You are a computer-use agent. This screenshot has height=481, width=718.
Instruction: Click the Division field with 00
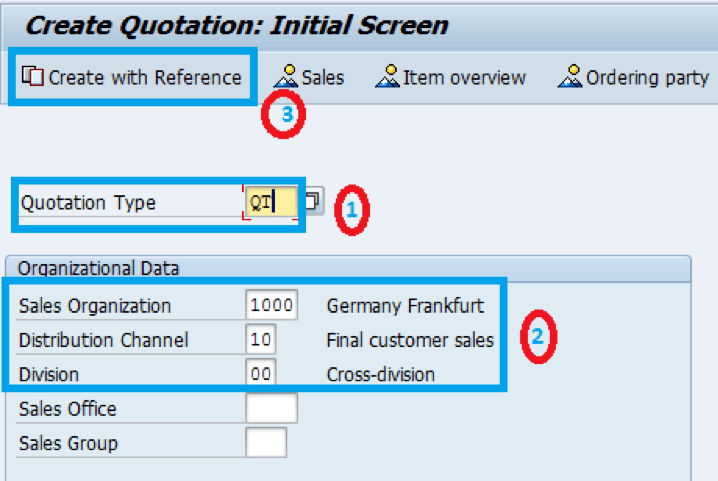coord(261,374)
